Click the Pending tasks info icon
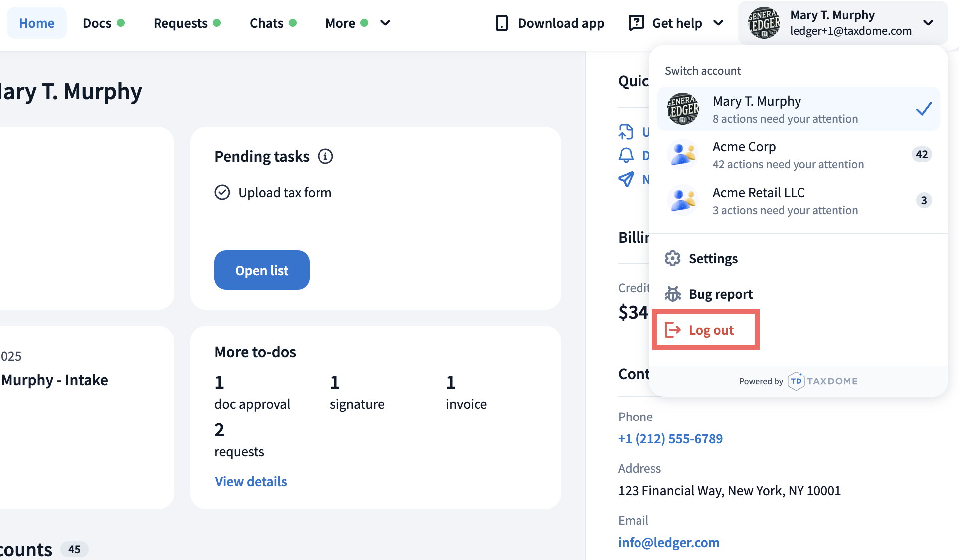This screenshot has height=560, width=959. [x=325, y=156]
